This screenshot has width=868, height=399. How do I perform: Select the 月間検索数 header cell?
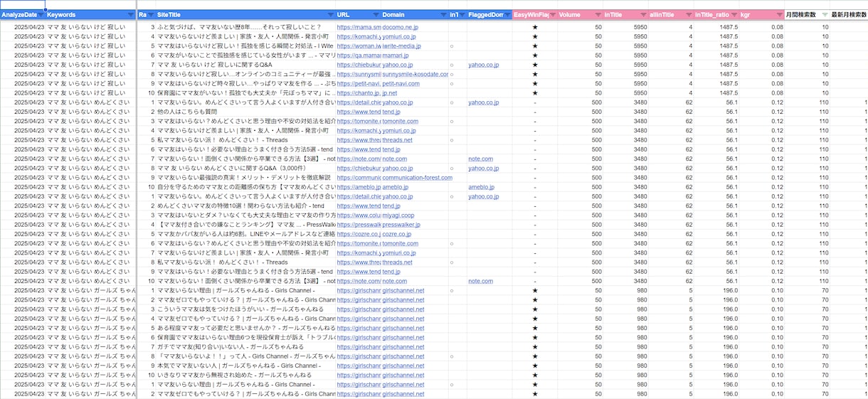pyautogui.click(x=807, y=15)
